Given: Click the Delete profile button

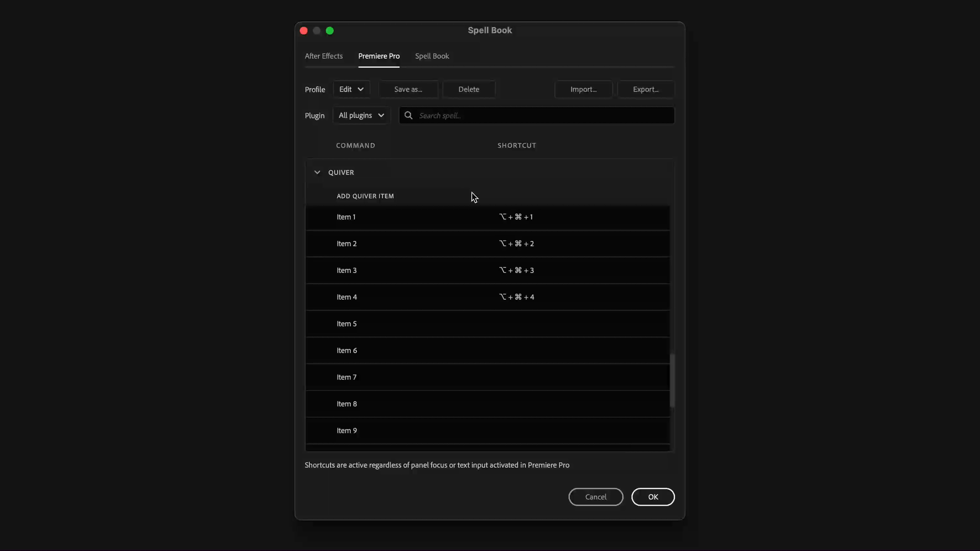Looking at the screenshot, I should point(468,89).
